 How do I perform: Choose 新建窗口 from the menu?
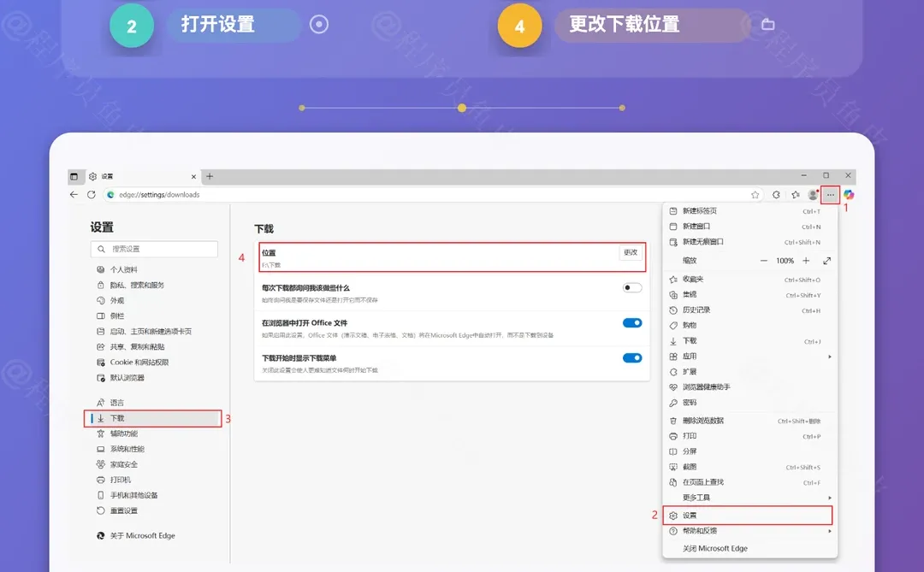coord(749,227)
